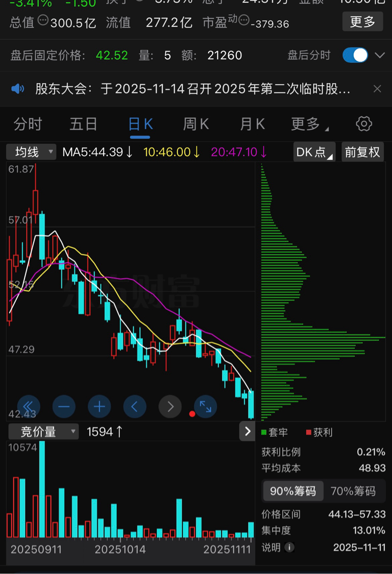Tap info icon beside 总值
This screenshot has height=574, width=392.
point(43,20)
